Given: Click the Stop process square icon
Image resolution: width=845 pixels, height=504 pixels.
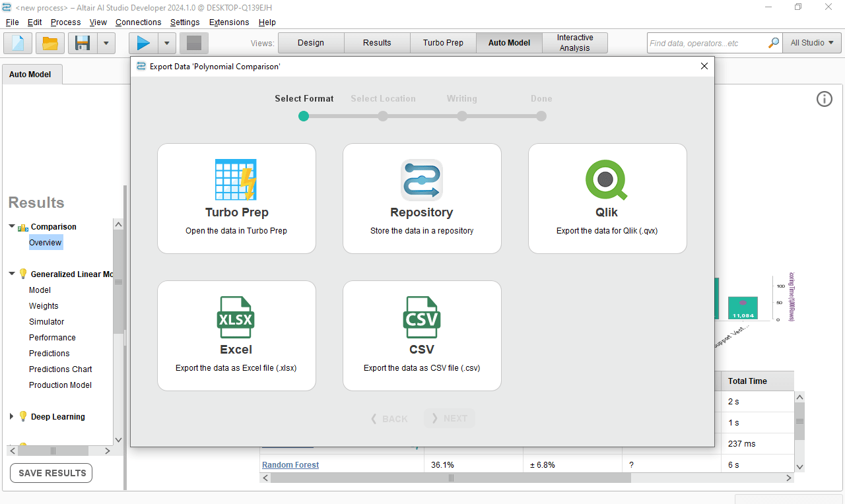Looking at the screenshot, I should [x=194, y=43].
